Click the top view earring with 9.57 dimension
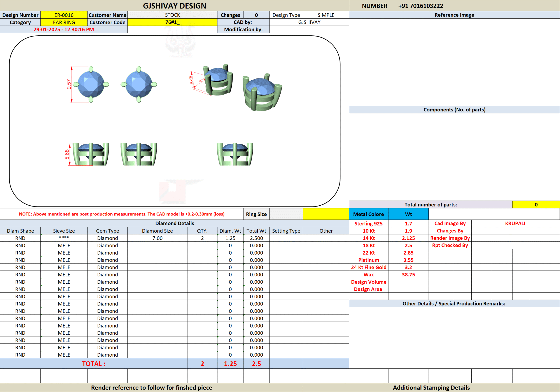Image resolution: width=560 pixels, height=392 pixels. (x=91, y=84)
